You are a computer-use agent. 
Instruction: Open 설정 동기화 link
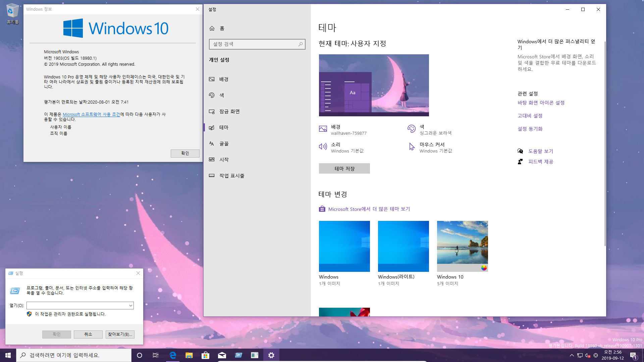530,129
